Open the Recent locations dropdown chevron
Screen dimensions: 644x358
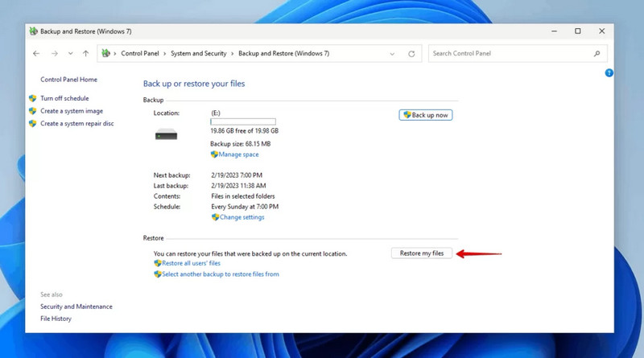[70, 54]
